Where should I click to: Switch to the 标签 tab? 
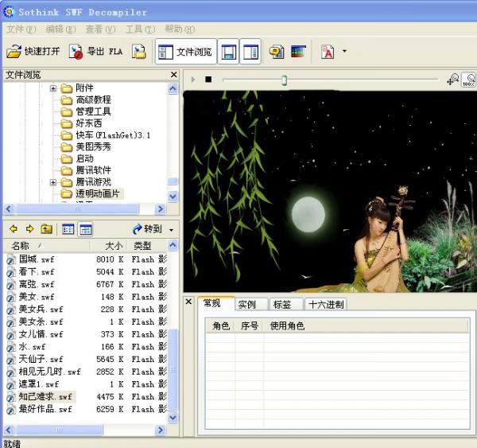(x=286, y=304)
